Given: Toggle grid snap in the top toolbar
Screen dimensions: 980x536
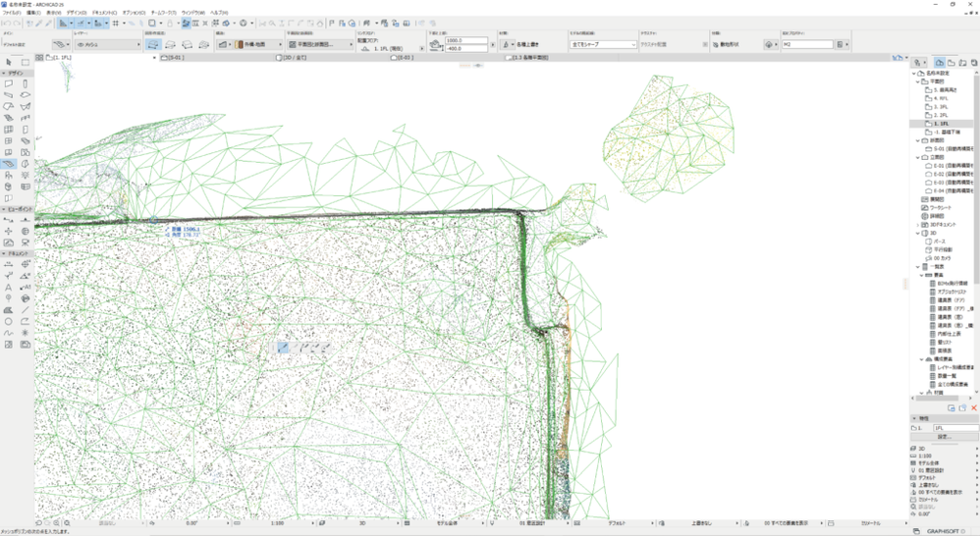Looking at the screenshot, I should 116,23.
